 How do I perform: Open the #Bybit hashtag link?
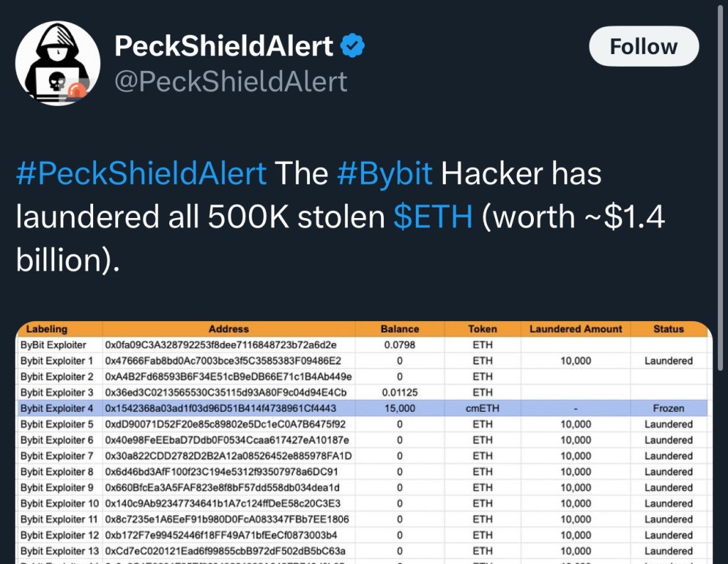387,174
